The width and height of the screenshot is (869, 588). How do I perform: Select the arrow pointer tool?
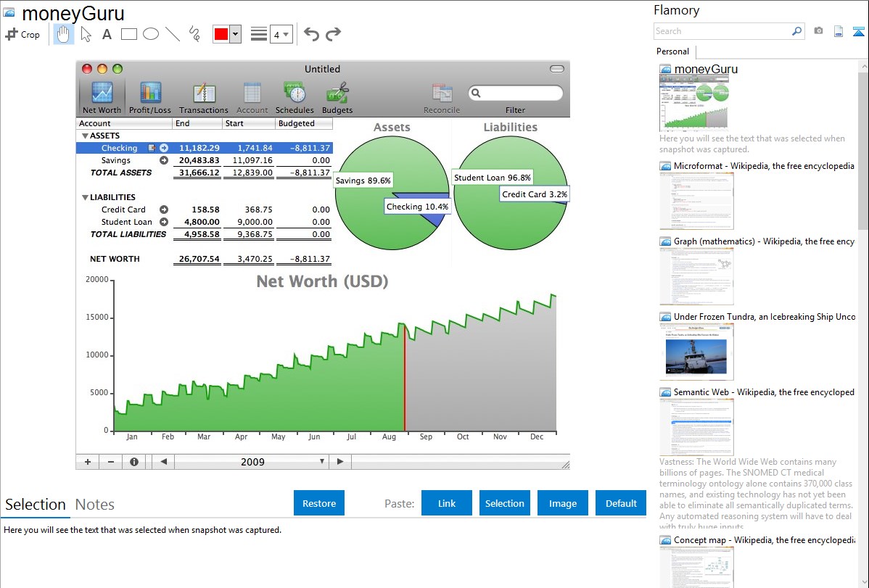coord(86,34)
